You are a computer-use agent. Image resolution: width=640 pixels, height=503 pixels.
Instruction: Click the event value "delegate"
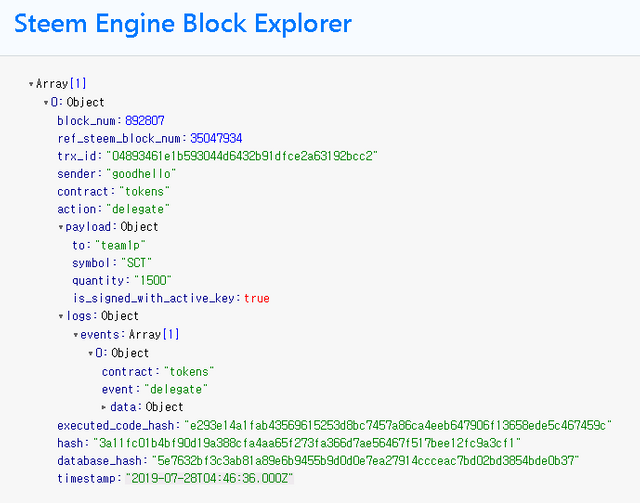[x=176, y=389]
